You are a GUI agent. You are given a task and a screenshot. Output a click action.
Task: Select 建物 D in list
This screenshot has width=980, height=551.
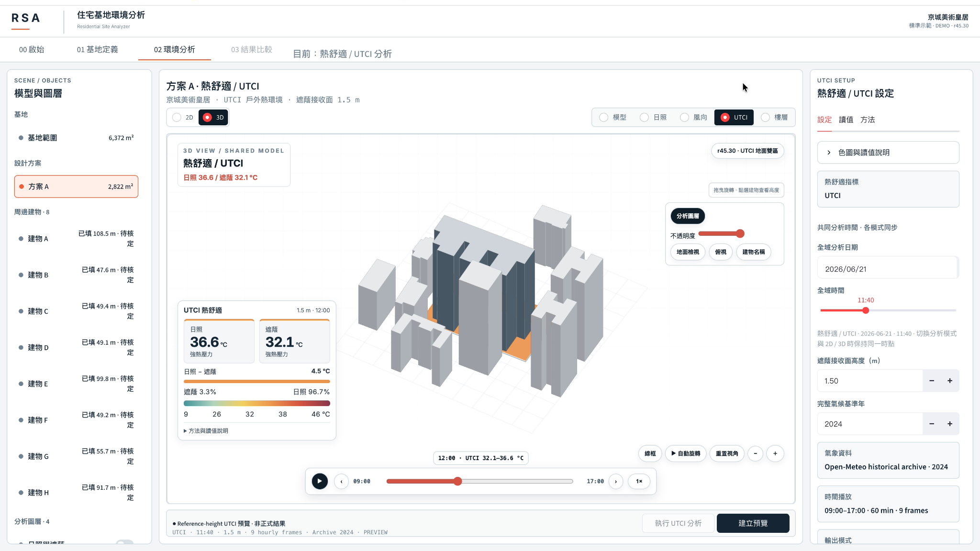pos(76,348)
